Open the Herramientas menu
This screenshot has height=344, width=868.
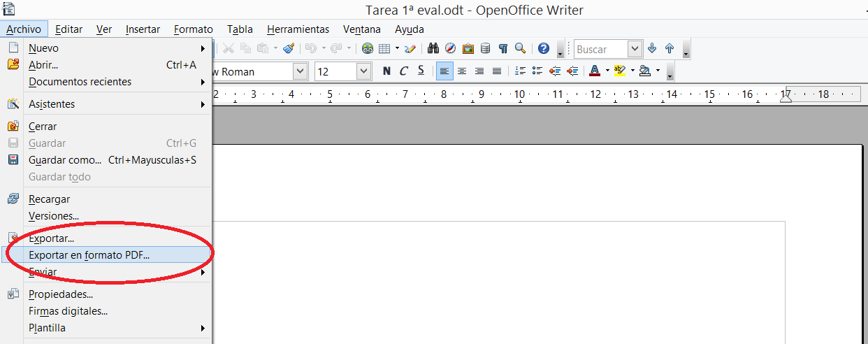tap(298, 29)
